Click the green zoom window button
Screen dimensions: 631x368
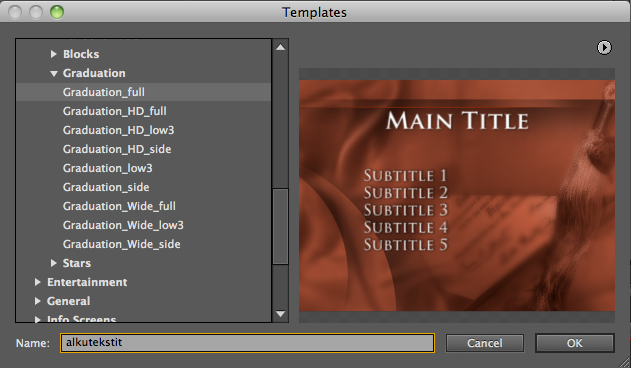(x=57, y=12)
